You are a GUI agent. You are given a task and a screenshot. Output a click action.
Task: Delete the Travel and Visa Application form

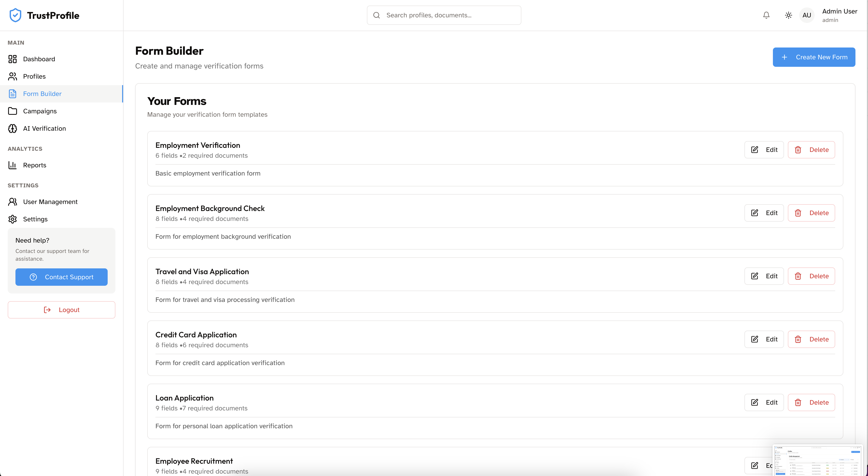[811, 276]
